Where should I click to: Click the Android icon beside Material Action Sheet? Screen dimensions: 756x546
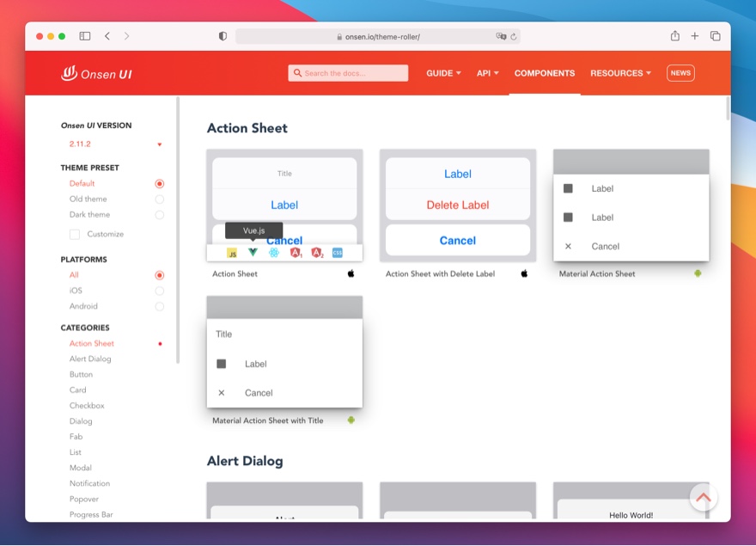698,273
